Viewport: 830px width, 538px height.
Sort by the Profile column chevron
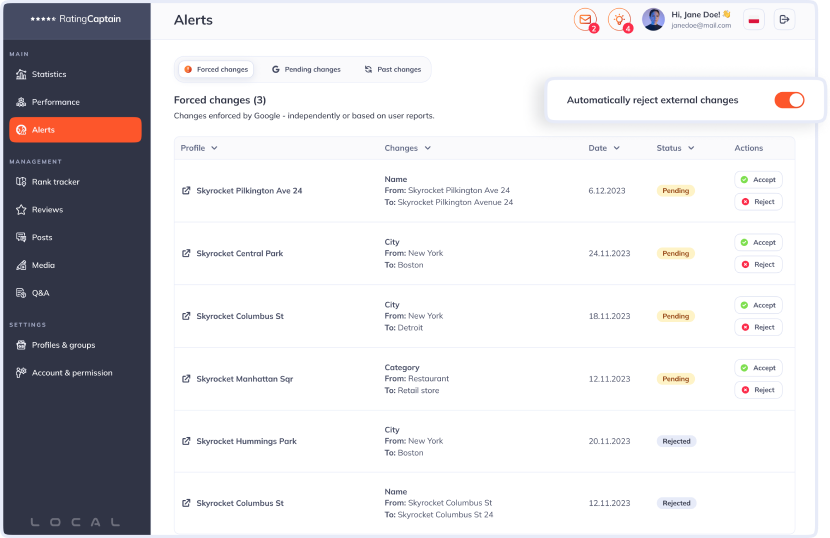[214, 148]
